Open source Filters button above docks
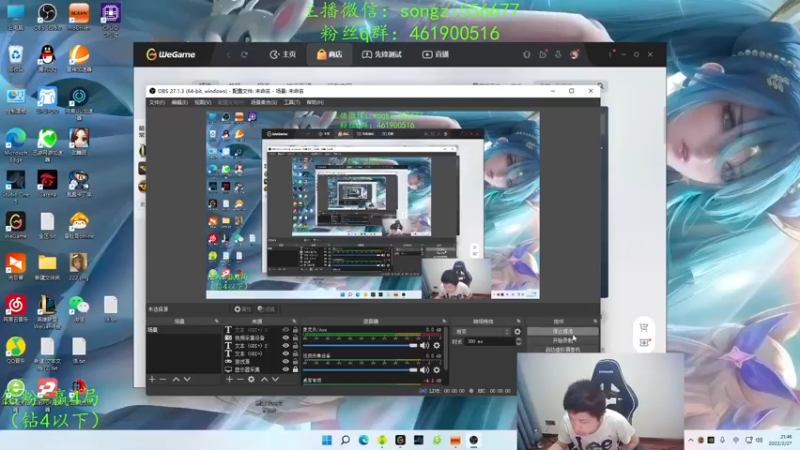800x450 pixels. coord(266,309)
